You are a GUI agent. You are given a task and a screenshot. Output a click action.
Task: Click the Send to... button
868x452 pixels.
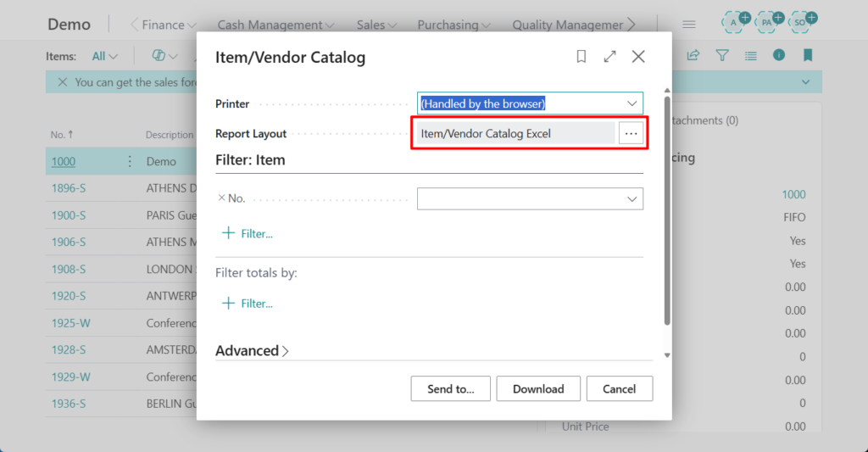pos(450,388)
